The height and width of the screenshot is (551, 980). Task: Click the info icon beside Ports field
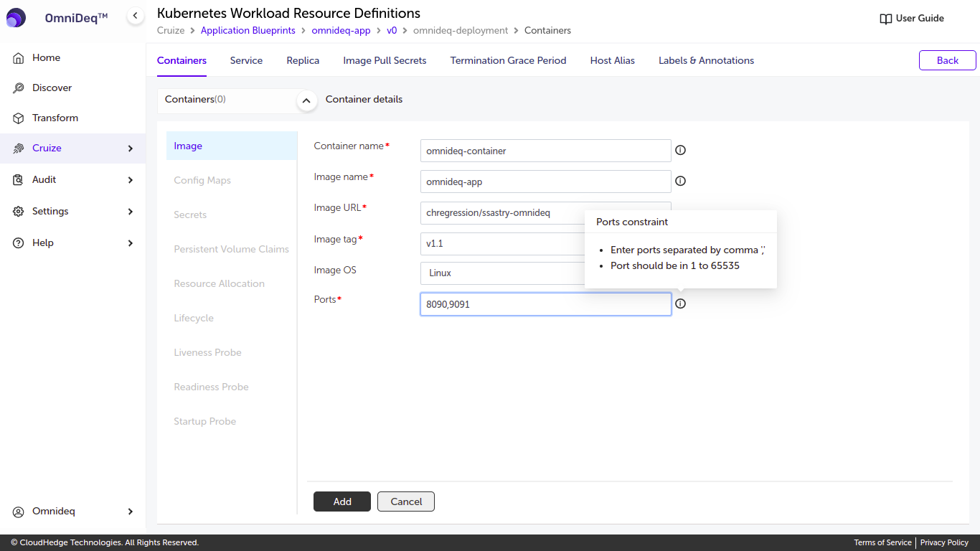[x=681, y=304]
